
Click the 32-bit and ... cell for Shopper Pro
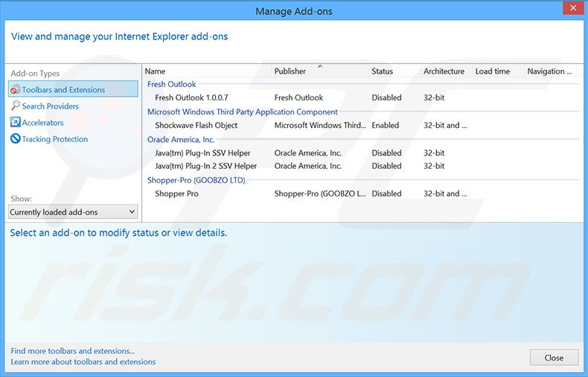[445, 194]
